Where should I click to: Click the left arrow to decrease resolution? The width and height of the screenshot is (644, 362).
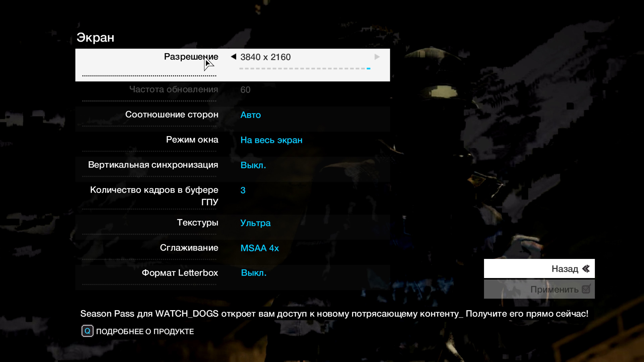pos(233,57)
